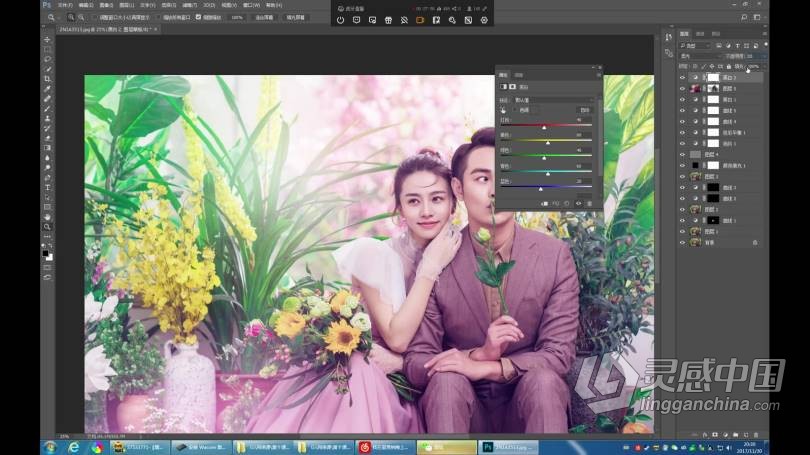Uncheck the Scrubby Zoom checkbox
The width and height of the screenshot is (810, 455).
(198, 17)
